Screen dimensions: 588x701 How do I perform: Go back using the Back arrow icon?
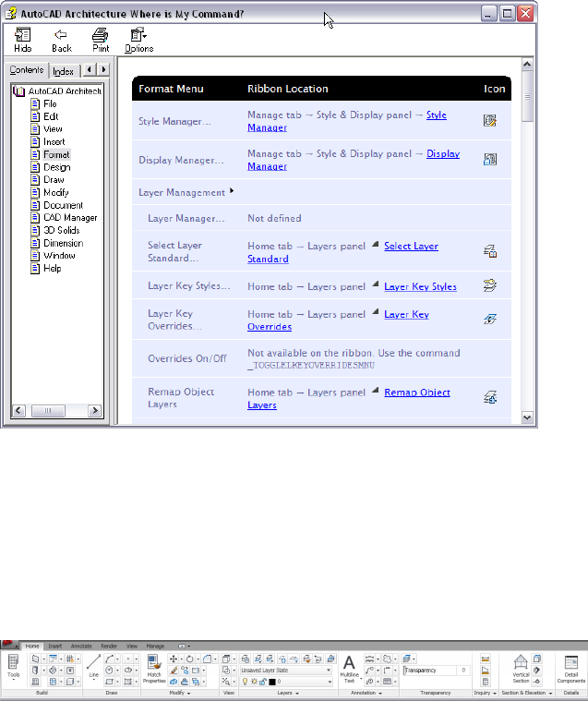coord(61,41)
